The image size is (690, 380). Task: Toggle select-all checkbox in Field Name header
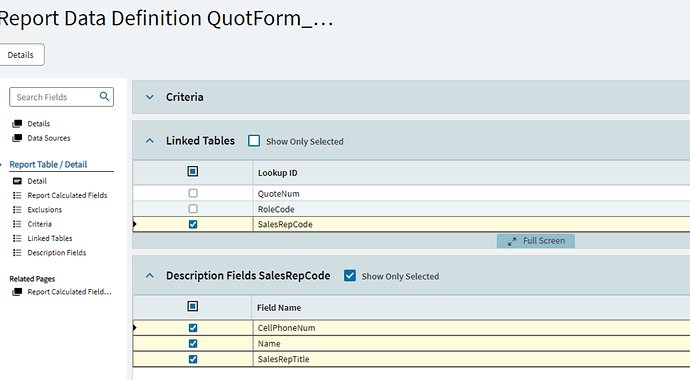[193, 306]
